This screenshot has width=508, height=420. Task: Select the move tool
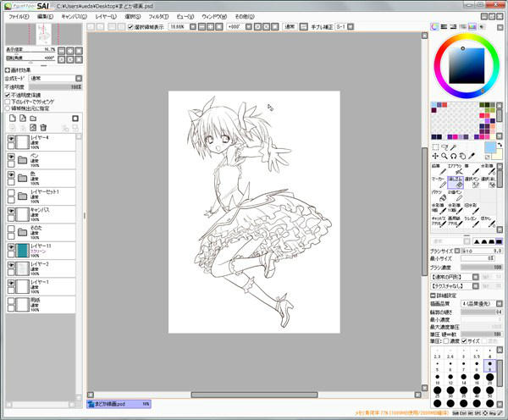pos(435,156)
